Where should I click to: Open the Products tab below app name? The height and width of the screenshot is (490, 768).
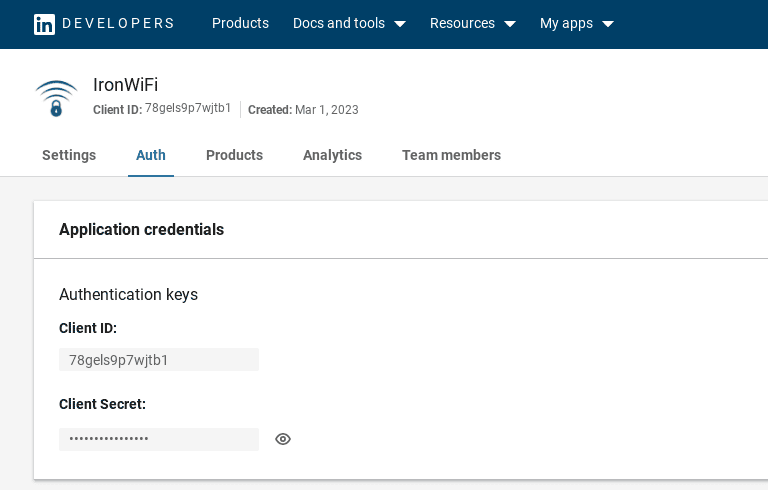pos(234,155)
